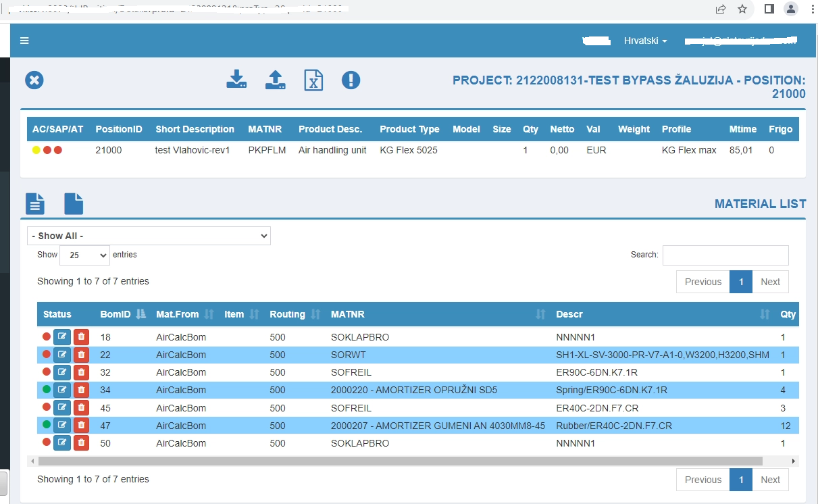Delete BomID 45 row

tap(81, 407)
